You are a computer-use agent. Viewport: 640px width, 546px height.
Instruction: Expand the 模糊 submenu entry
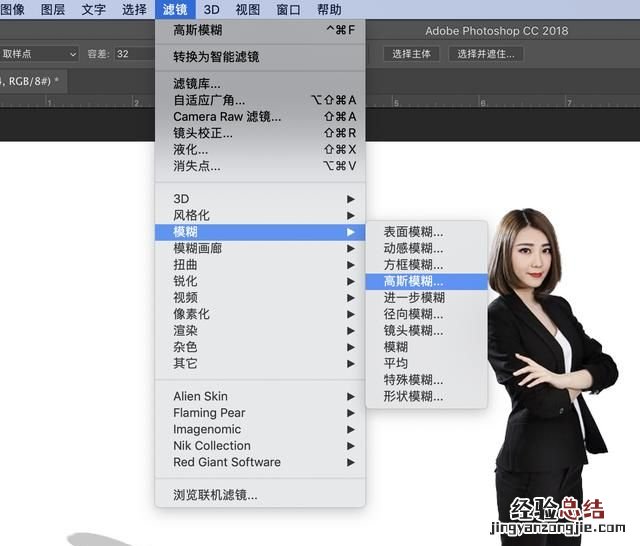pyautogui.click(x=260, y=232)
